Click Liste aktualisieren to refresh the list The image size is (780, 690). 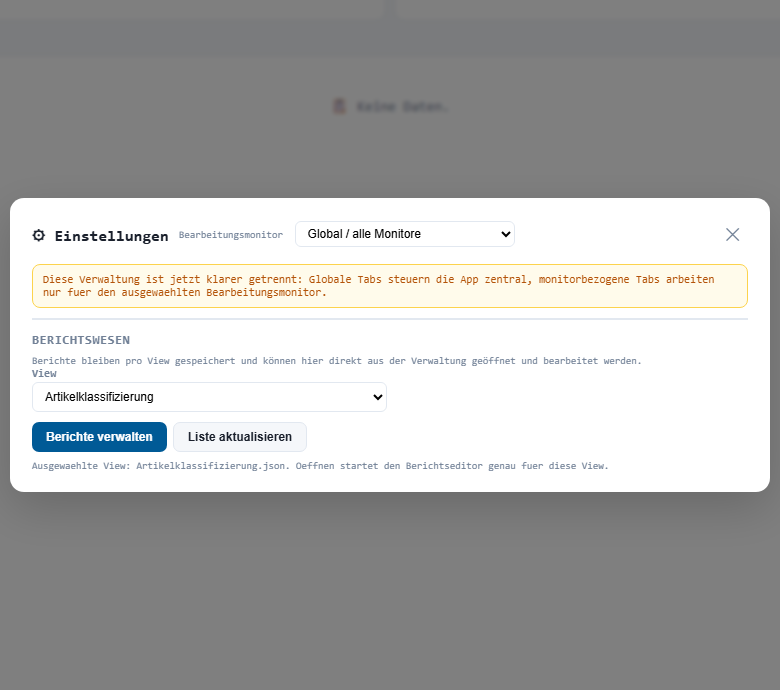pyautogui.click(x=240, y=437)
